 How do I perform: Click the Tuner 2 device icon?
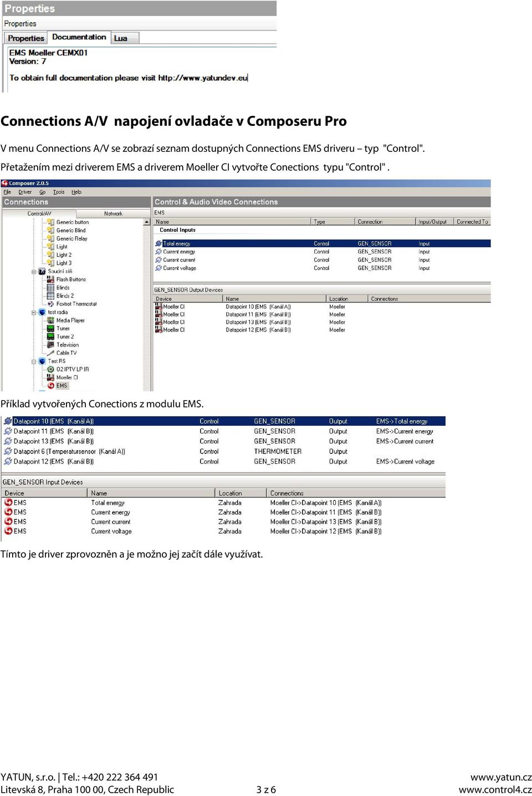pos(50,336)
